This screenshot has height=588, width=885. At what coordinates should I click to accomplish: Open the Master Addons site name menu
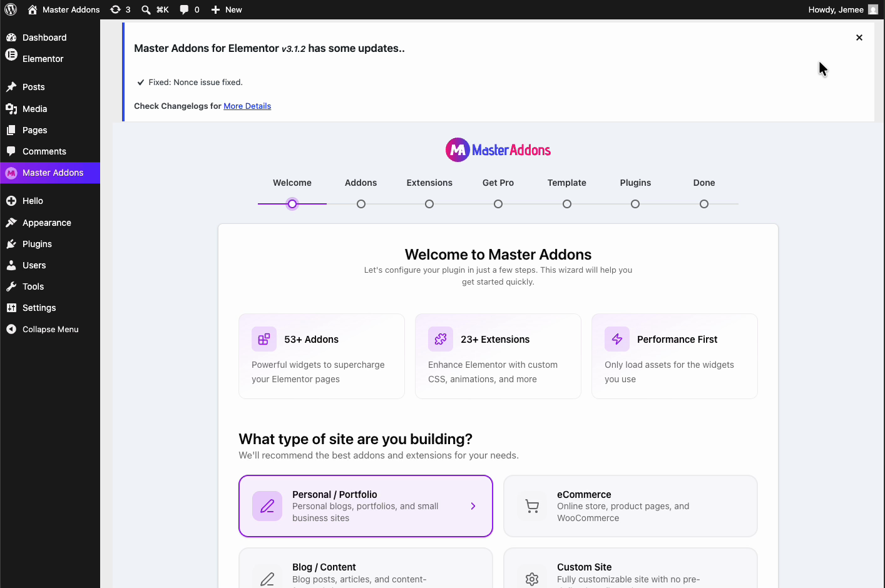pos(71,9)
